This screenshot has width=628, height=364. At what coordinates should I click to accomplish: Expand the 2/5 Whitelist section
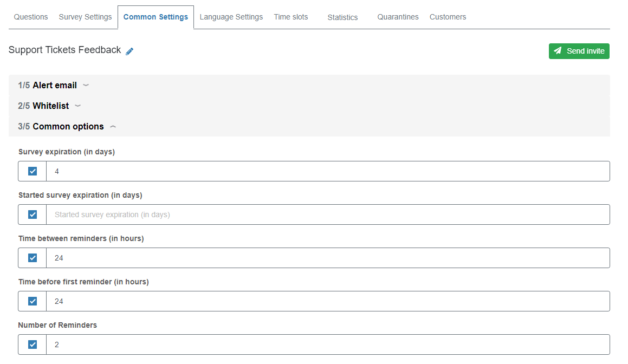pos(309,106)
